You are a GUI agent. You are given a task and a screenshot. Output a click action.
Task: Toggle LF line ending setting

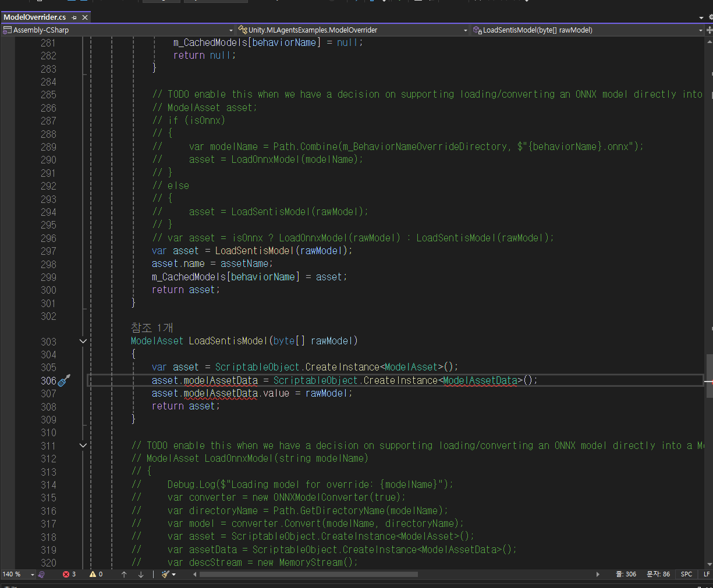pyautogui.click(x=707, y=574)
